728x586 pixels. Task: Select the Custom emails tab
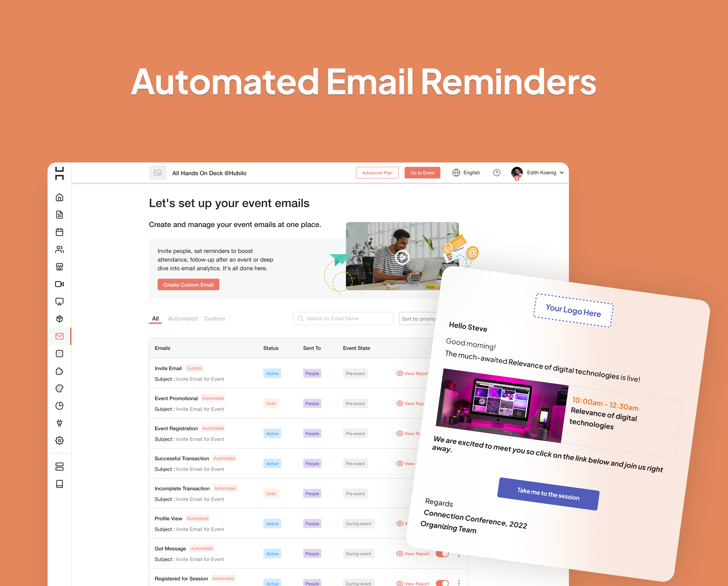(215, 318)
